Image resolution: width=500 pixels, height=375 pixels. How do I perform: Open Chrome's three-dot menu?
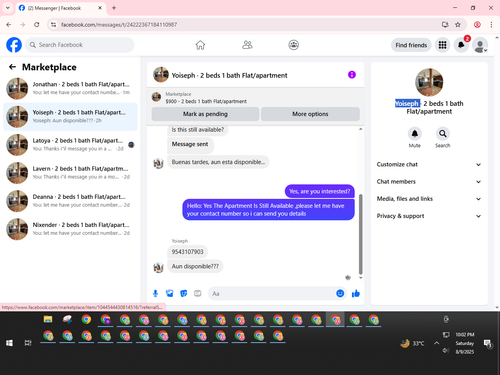[491, 24]
